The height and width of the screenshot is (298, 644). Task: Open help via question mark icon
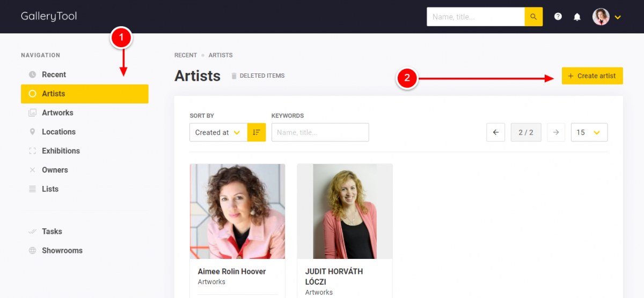click(x=558, y=17)
